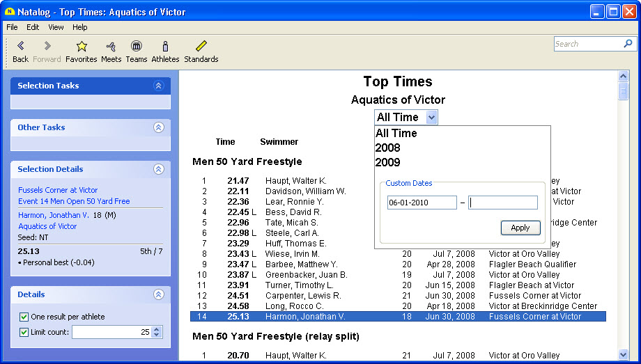Image resolution: width=641 pixels, height=364 pixels.
Task: Open the Aquatics of Victor link
Action: 47,226
